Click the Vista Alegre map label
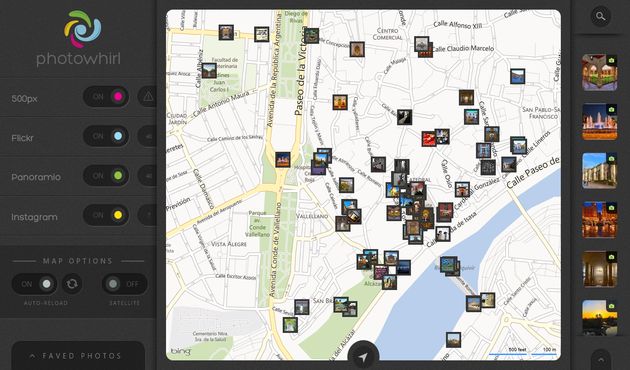This screenshot has width=630, height=370. coord(229,244)
